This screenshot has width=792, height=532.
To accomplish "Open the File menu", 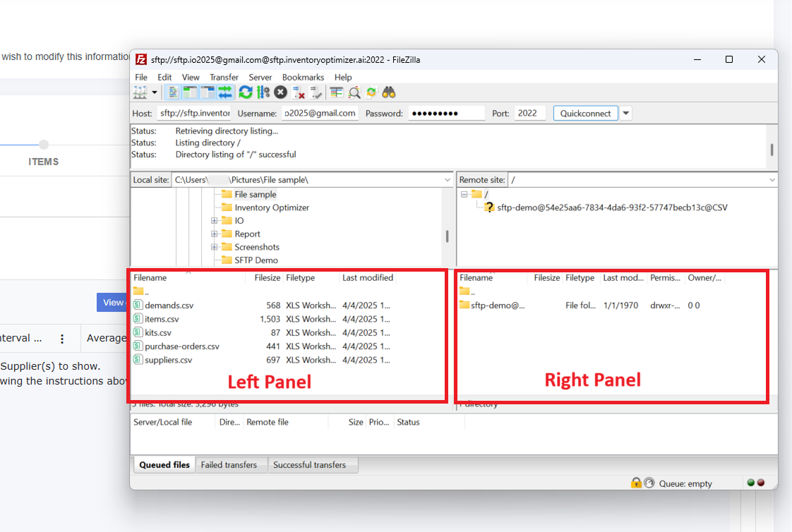I will pyautogui.click(x=141, y=77).
